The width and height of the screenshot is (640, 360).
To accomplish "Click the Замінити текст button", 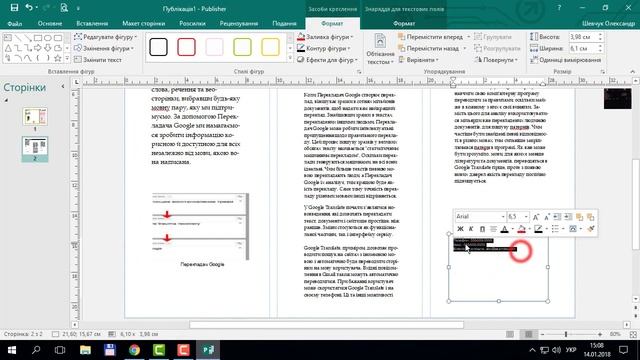I will pos(98,60).
